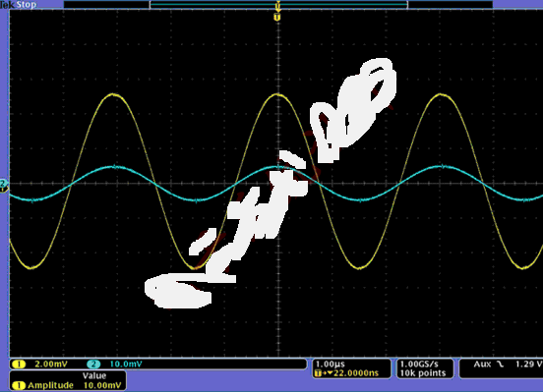This screenshot has width=543, height=392.
Task: Click the channel 2 ground reference marker
Action: click(3, 183)
